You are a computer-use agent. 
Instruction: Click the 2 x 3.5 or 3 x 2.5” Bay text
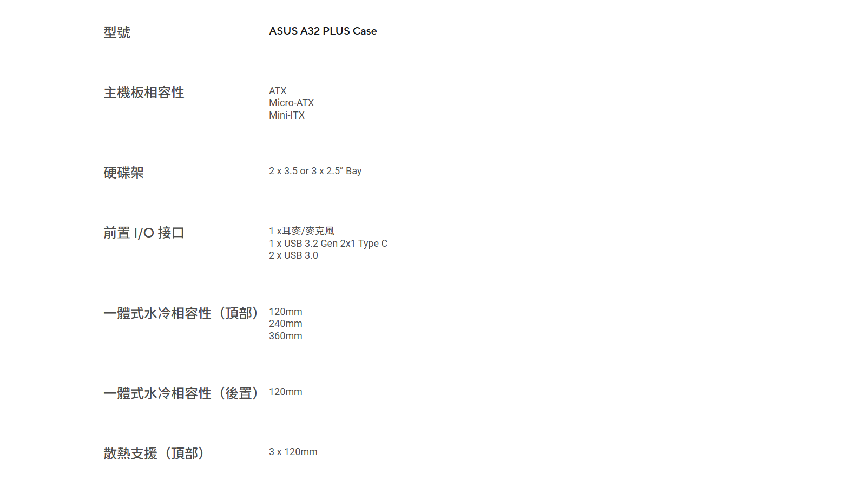pos(315,171)
